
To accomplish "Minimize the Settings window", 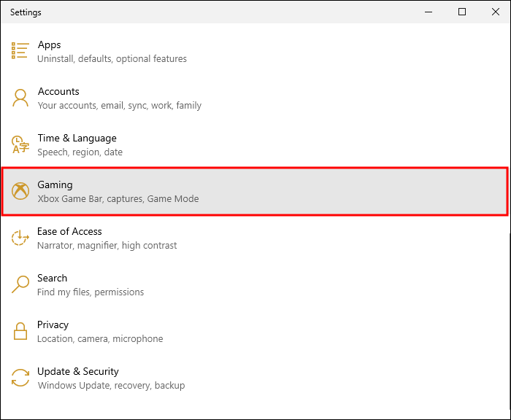I will [x=429, y=12].
